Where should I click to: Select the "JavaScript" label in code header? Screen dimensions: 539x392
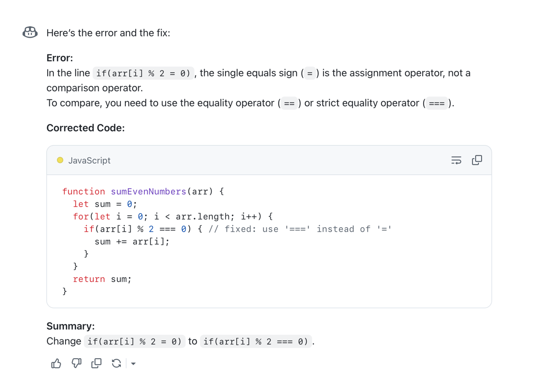90,160
